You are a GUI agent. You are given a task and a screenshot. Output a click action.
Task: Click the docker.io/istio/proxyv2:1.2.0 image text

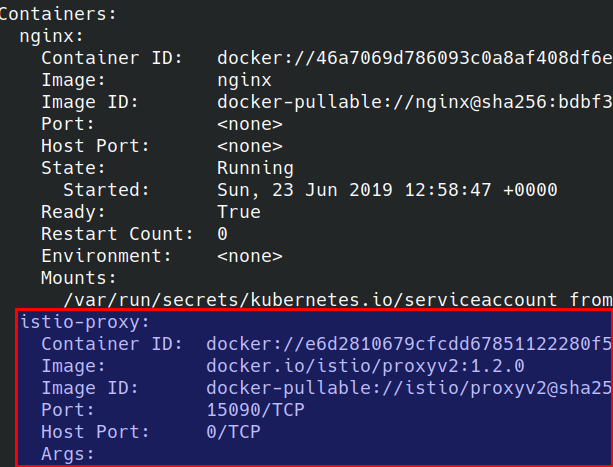coord(365,366)
